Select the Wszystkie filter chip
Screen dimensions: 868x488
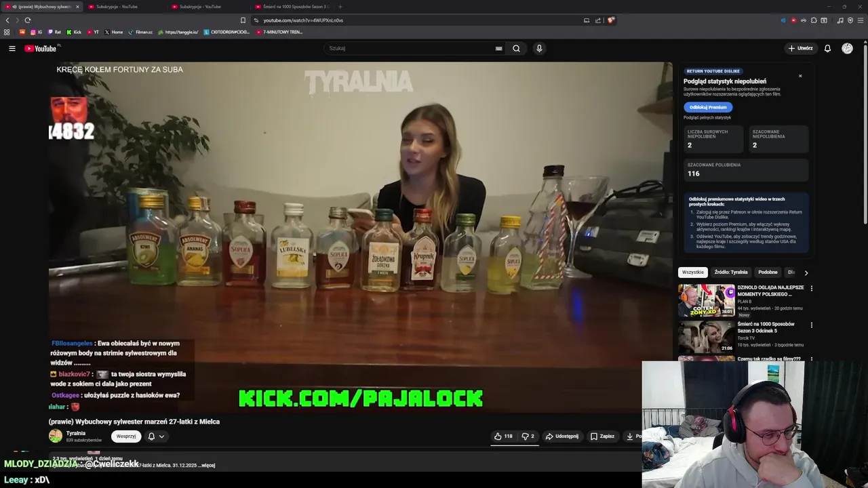pos(693,272)
